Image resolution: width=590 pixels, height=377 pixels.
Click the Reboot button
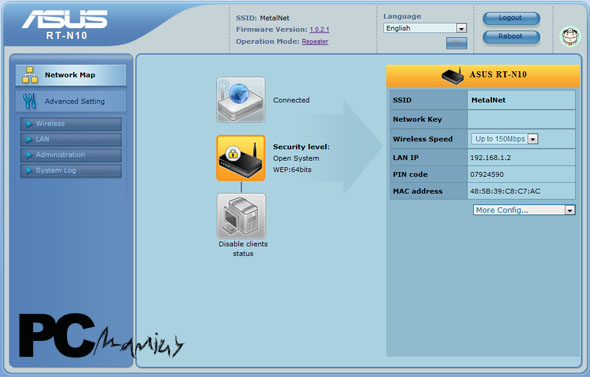(x=511, y=36)
